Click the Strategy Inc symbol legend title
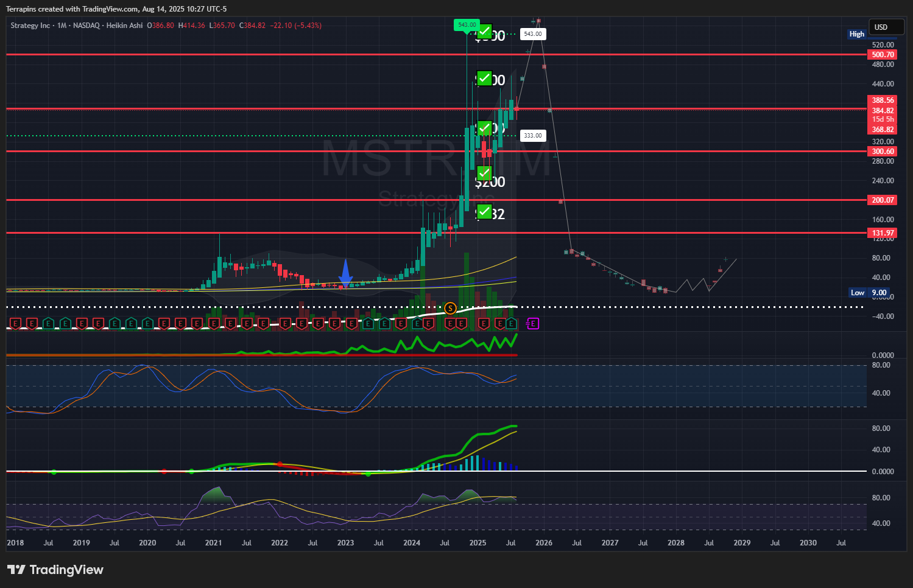The image size is (913, 588). click(x=30, y=26)
